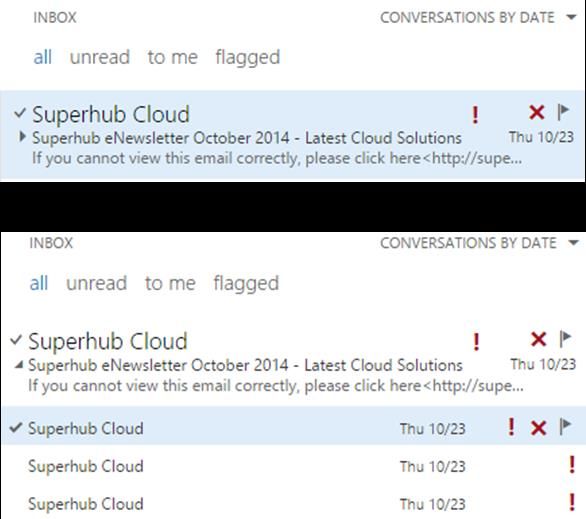
Task: Switch to flagged filter in bottom inbox
Action: coord(246,284)
